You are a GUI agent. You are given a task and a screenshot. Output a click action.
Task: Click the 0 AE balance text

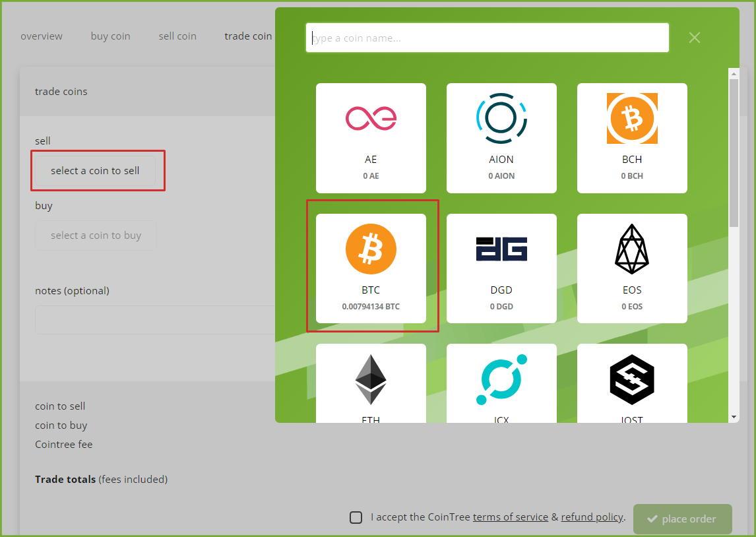point(371,176)
